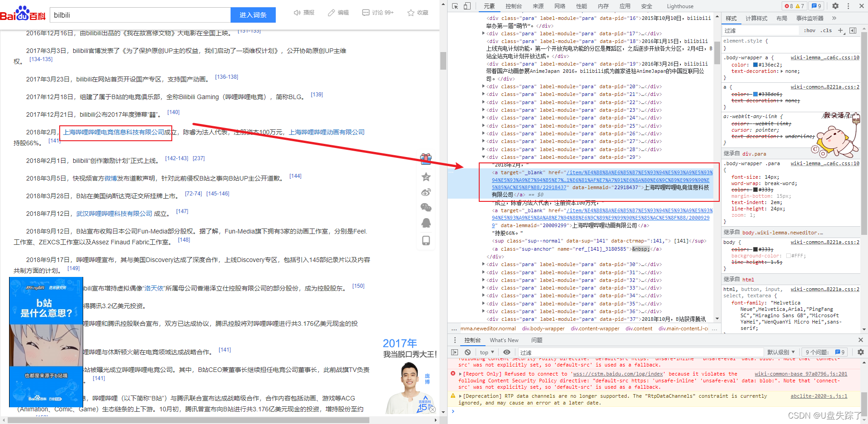Expand the data-pid="36" div node
The image size is (868, 424).
[483, 311]
